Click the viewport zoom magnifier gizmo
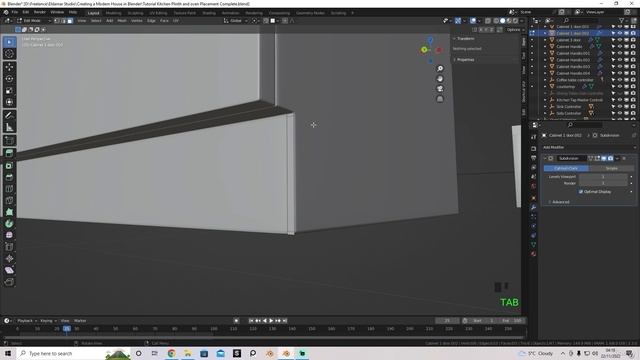 point(440,69)
